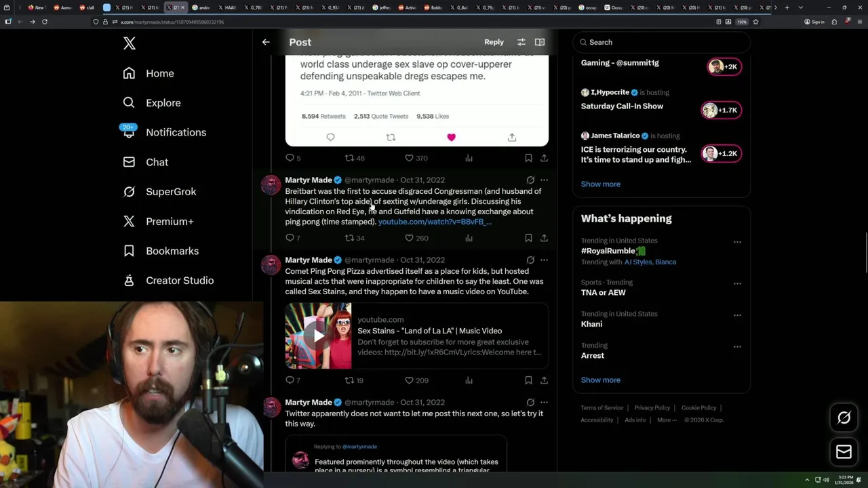Open the floating messages envelope button
Screen dimensions: 868x488
[x=844, y=452]
